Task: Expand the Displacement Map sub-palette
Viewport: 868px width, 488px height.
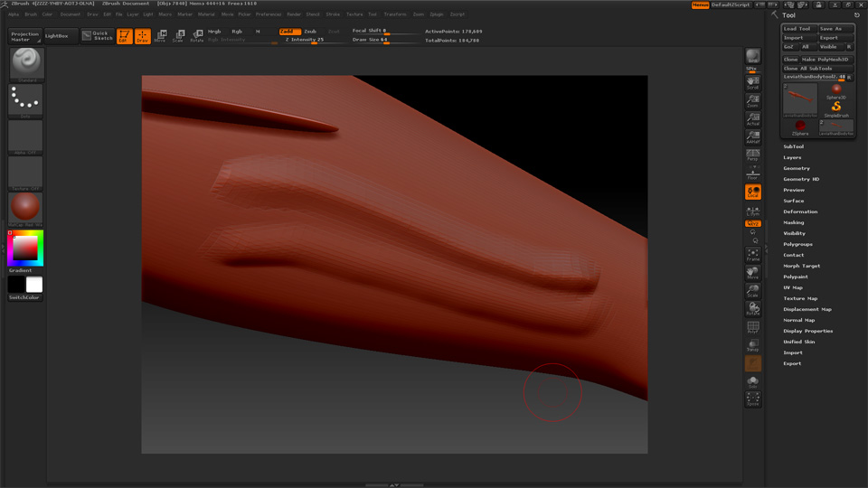Action: coord(807,309)
